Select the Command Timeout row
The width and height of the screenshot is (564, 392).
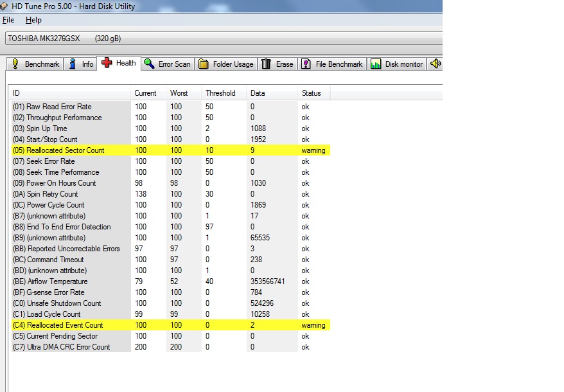(x=171, y=260)
